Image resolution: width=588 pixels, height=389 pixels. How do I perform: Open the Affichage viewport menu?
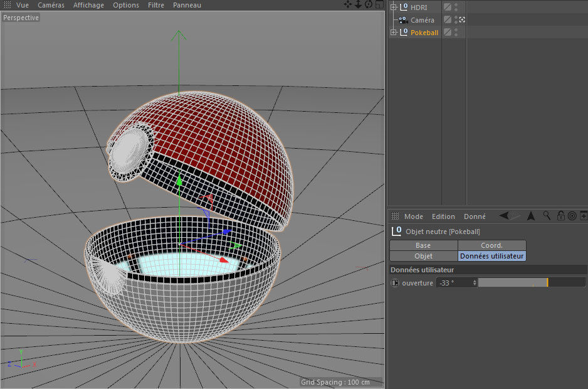click(88, 5)
